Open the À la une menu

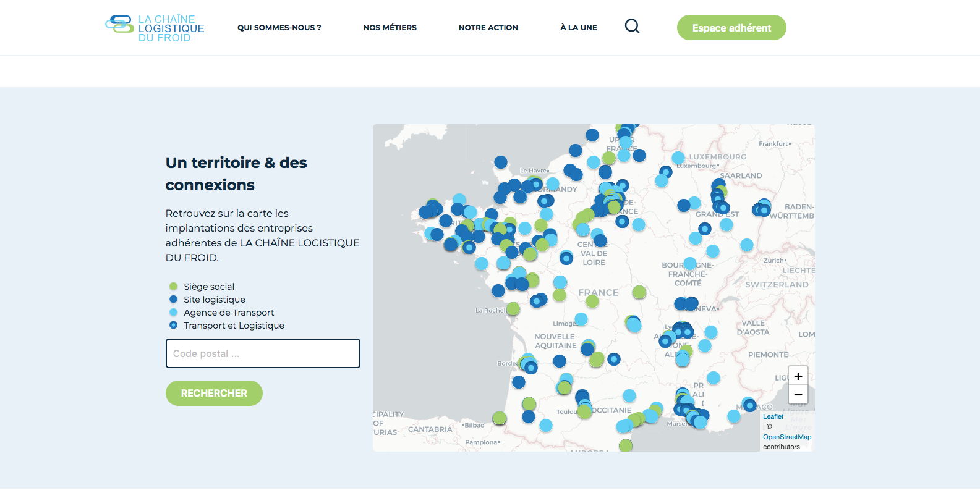point(579,28)
